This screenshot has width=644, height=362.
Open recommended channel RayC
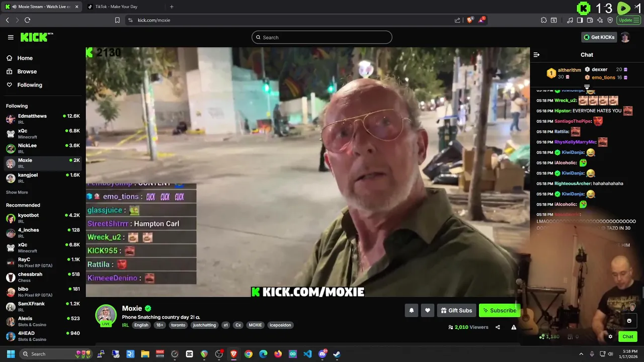42,262
